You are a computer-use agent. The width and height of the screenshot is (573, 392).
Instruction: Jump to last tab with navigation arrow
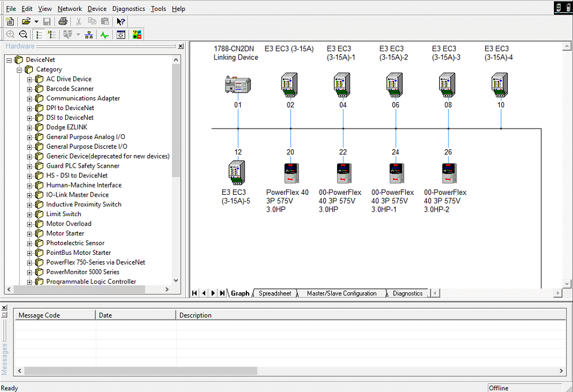222,293
